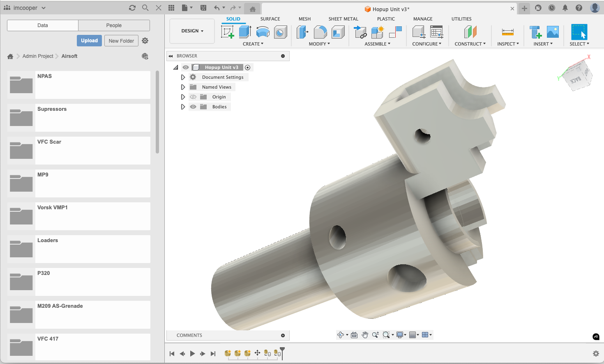
Task: Toggle Bodies folder visibility
Action: pyautogui.click(x=193, y=107)
